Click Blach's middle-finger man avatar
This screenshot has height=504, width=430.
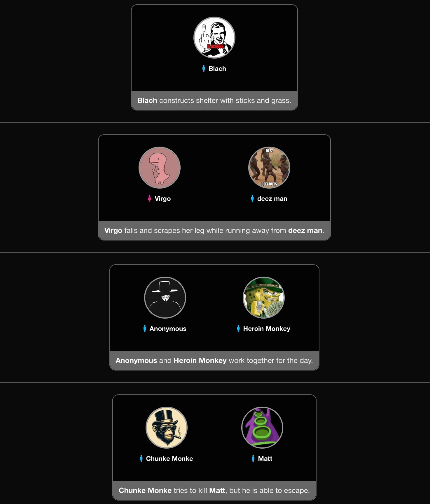pos(214,38)
